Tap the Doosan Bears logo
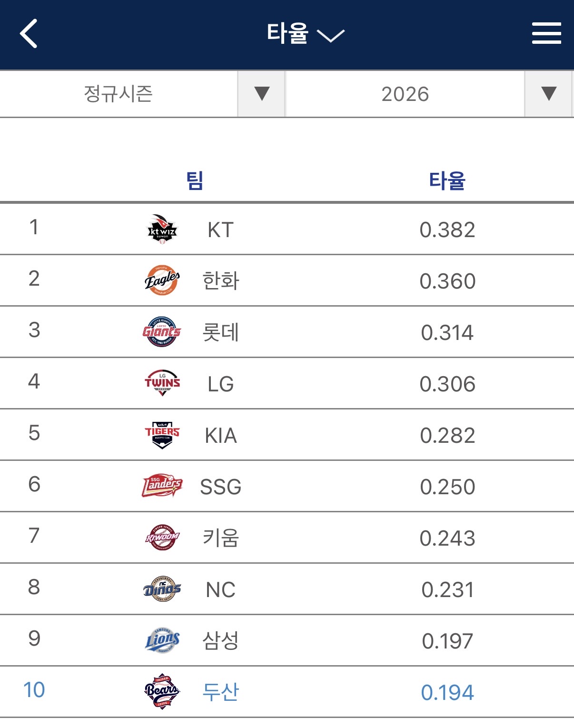574x728 pixels. (x=162, y=691)
